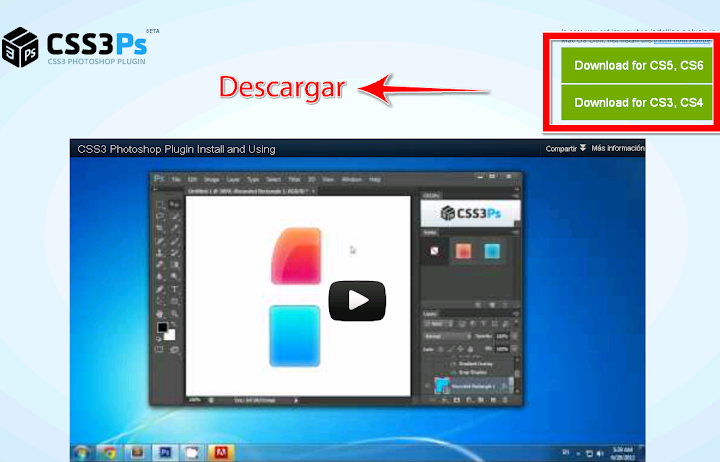This screenshot has width=720, height=462.
Task: Open the Image menu in the video's Photoshop
Action: pyautogui.click(x=212, y=179)
